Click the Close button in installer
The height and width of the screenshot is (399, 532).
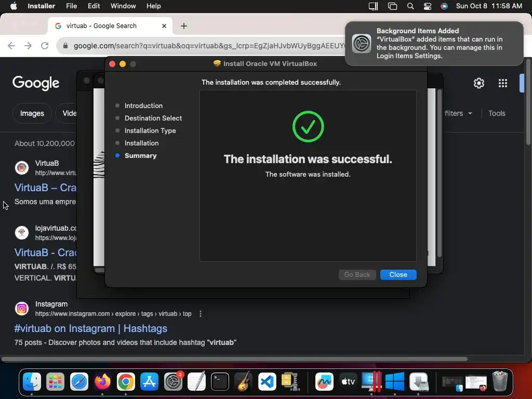398,275
